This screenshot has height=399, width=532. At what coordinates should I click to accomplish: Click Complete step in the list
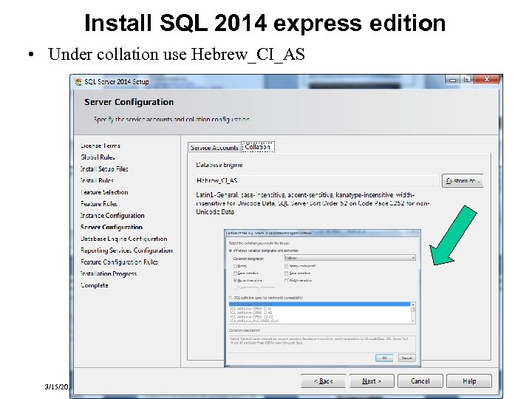pyautogui.click(x=95, y=285)
